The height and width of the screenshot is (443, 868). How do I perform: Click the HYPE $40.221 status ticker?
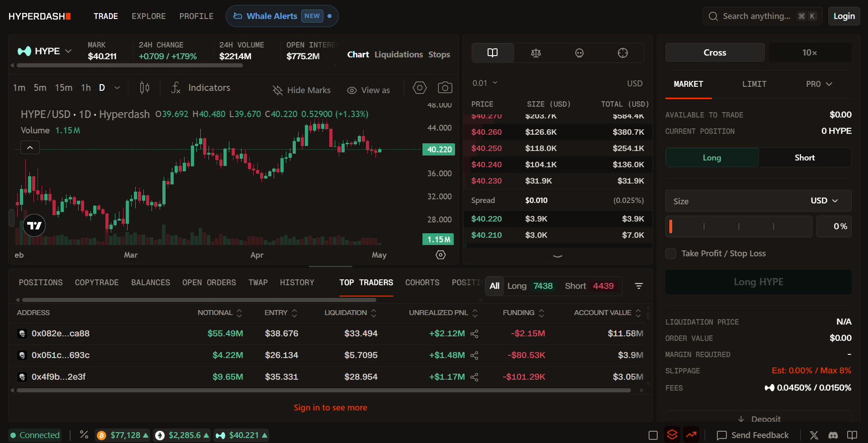click(242, 435)
